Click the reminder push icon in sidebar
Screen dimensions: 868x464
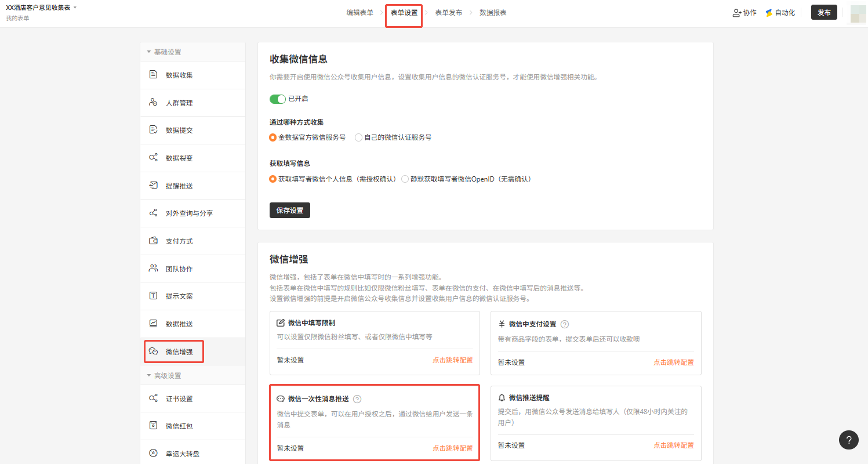153,186
